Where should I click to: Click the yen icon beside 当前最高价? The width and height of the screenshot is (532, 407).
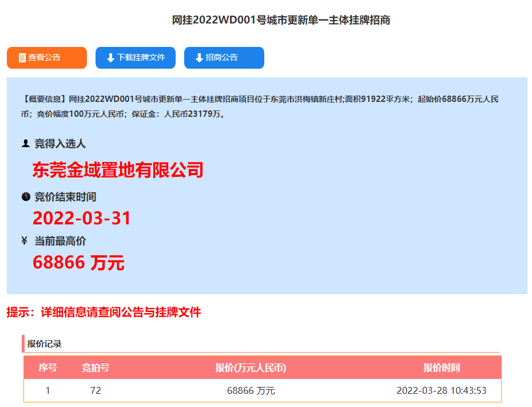click(x=24, y=240)
